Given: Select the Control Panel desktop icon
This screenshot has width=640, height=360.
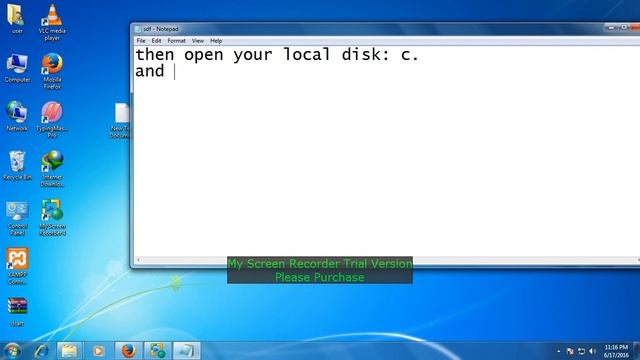Looking at the screenshot, I should click(x=17, y=218).
